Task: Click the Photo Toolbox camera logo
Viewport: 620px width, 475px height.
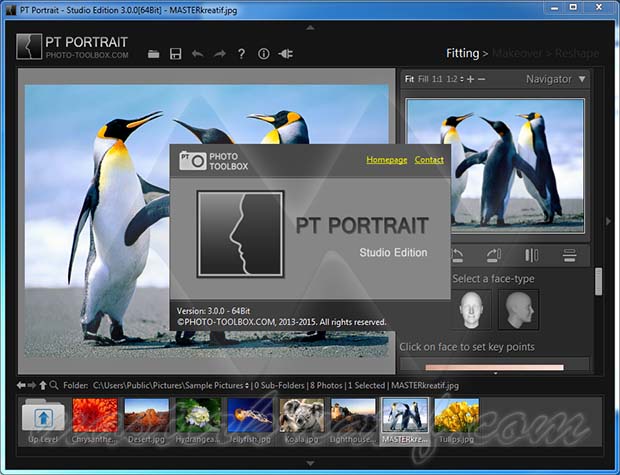Action: (193, 161)
